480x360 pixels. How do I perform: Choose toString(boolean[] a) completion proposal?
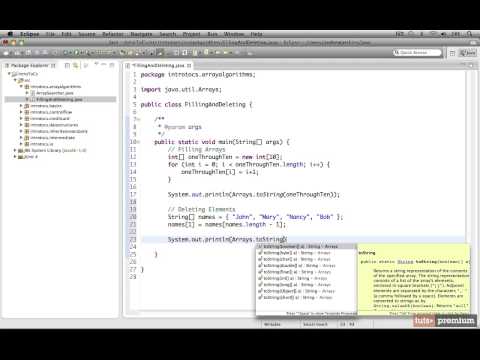point(306,246)
